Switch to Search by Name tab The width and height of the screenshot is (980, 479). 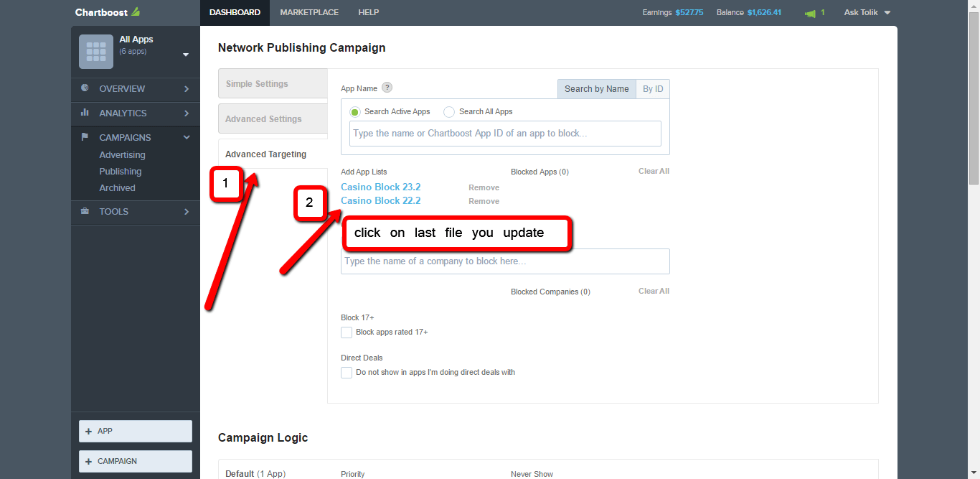[597, 89]
